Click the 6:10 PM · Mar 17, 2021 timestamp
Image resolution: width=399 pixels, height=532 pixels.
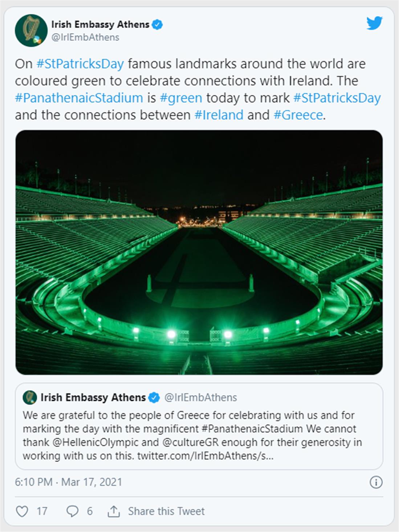point(68,482)
